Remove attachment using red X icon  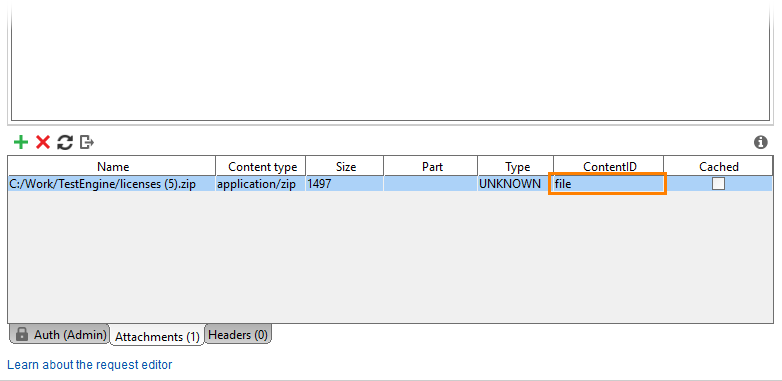point(43,143)
